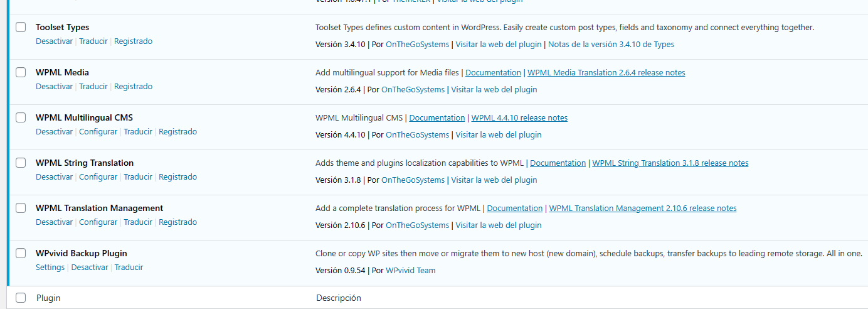Toggle the select-all checkbox in footer row
This screenshot has height=309, width=868.
pos(21,298)
